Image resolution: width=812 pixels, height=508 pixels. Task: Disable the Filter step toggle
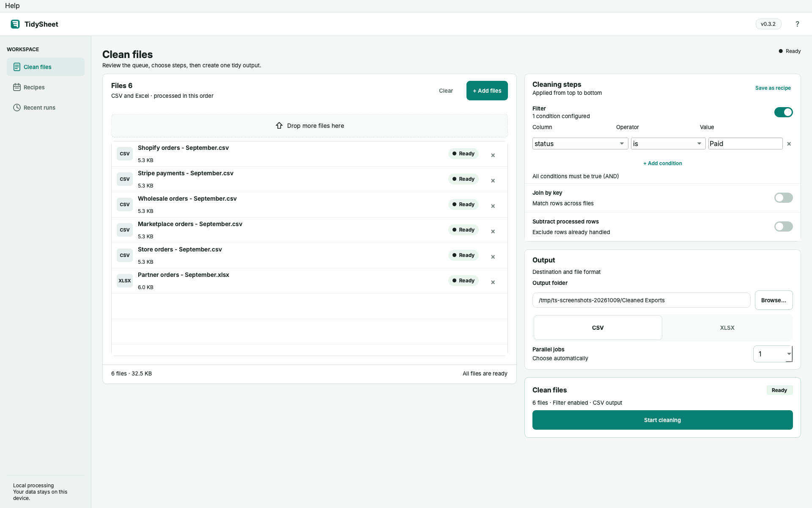[x=783, y=112]
